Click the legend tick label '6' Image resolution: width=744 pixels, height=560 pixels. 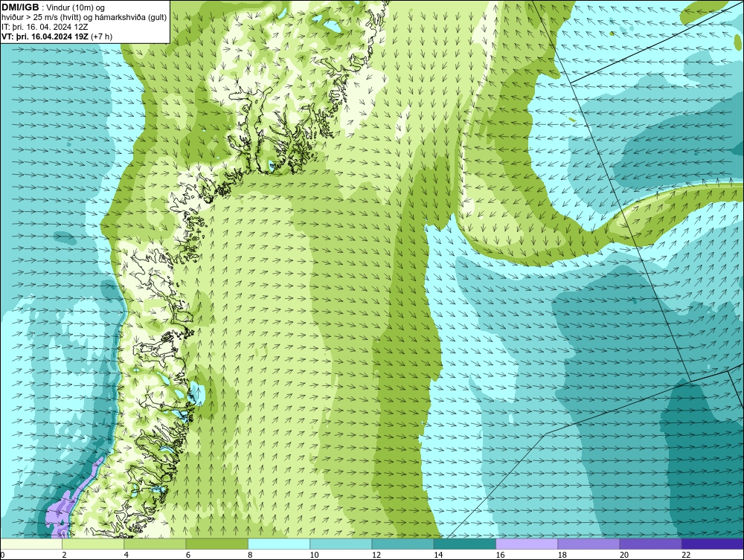(188, 555)
